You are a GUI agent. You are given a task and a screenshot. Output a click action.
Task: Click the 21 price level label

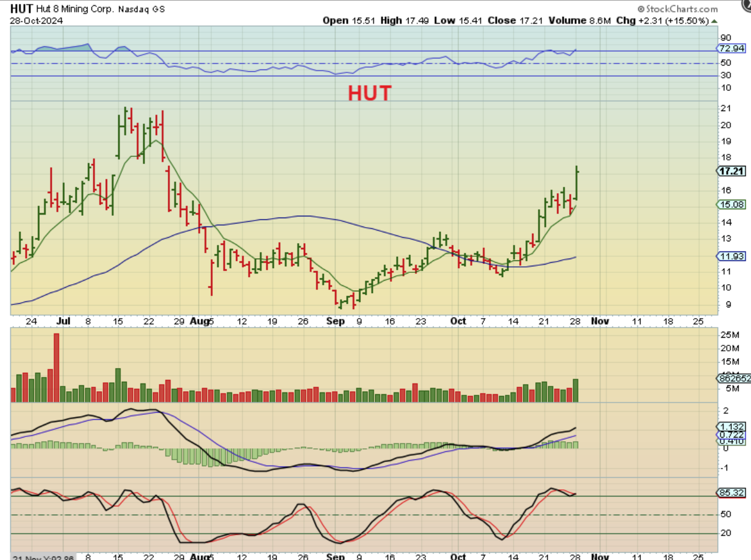coord(726,108)
